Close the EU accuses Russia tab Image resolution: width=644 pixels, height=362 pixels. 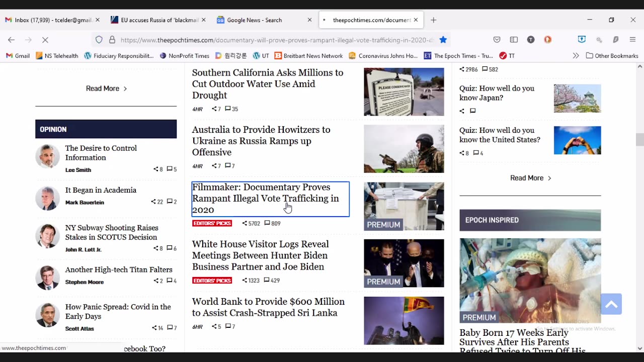pyautogui.click(x=203, y=20)
